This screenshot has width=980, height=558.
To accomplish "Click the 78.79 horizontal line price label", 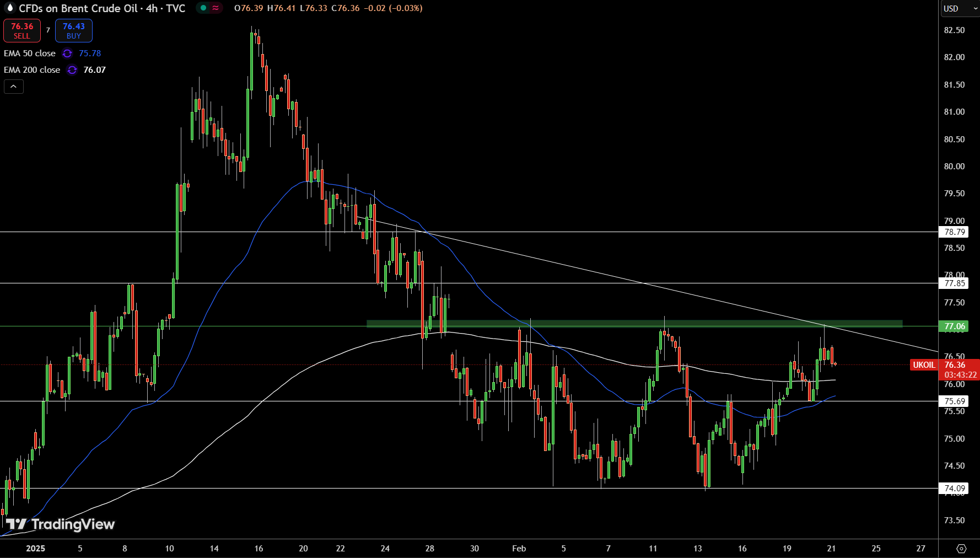I will coord(955,232).
